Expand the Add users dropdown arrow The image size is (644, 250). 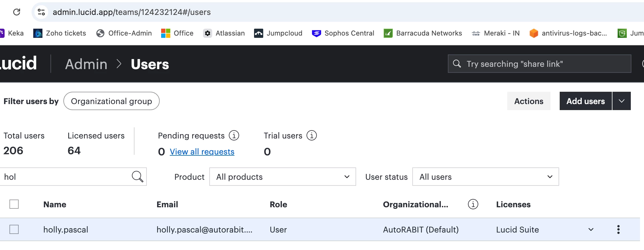[x=622, y=101]
